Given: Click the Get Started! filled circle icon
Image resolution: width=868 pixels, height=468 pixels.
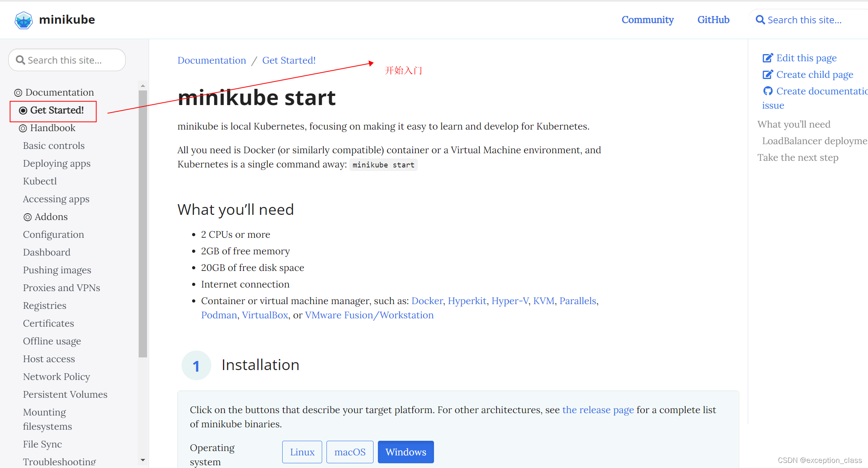Looking at the screenshot, I should pos(23,111).
